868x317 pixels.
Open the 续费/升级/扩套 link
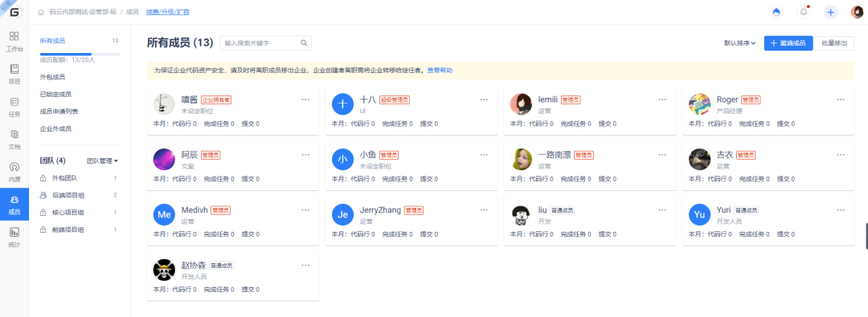[168, 11]
